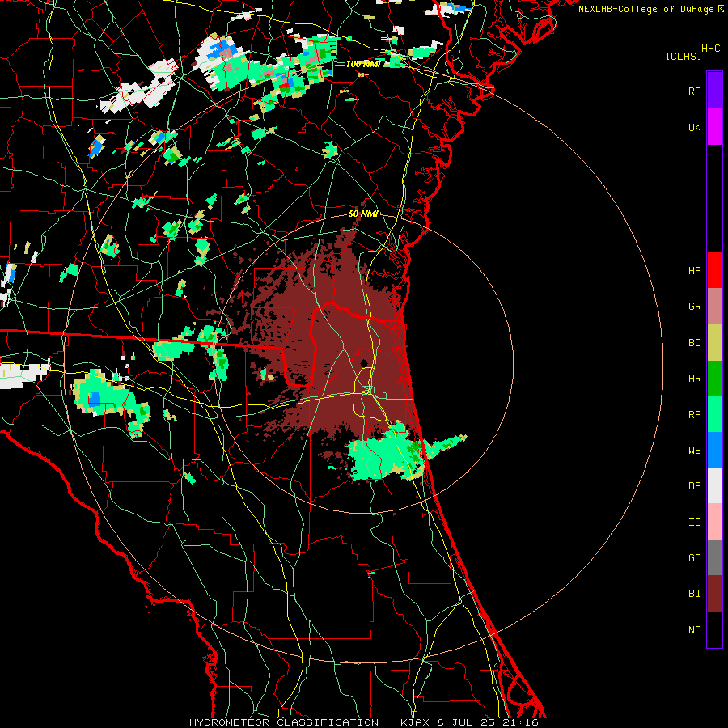This screenshot has height=728, width=728.
Task: Click the [CLAS] units label
Action: point(684,56)
